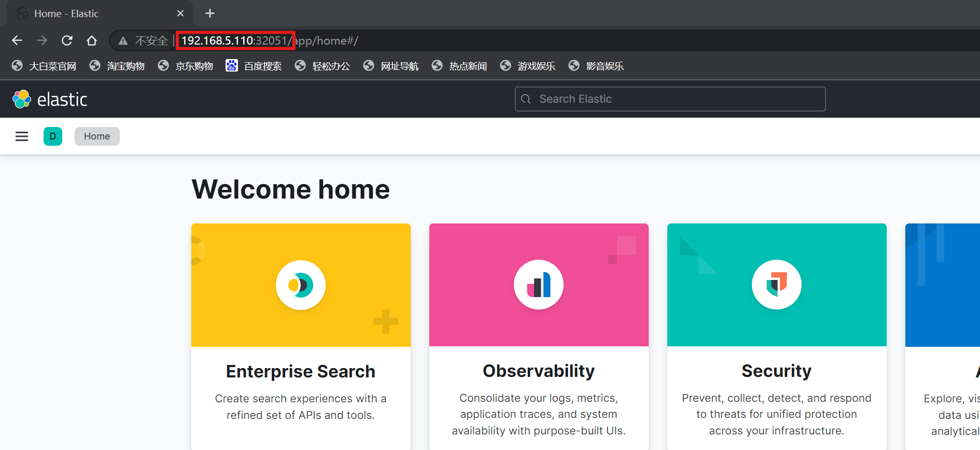980x450 pixels.
Task: Open the 轻松办公 bookmark
Action: (323, 66)
